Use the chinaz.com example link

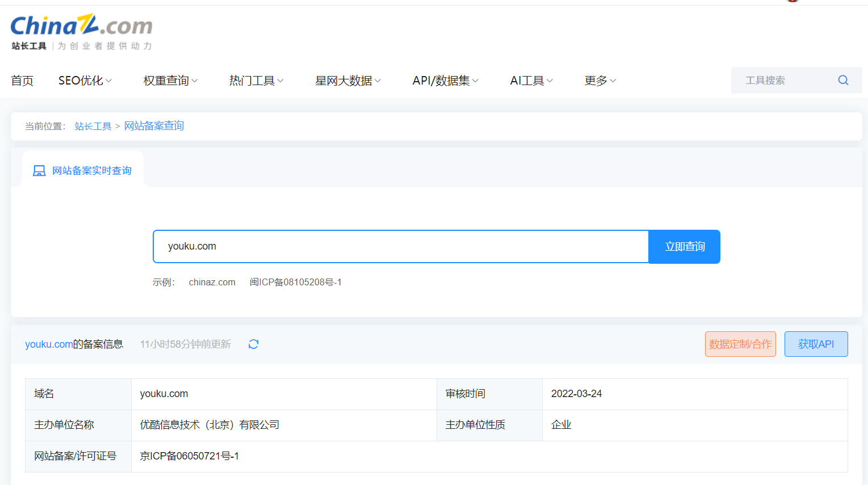click(x=212, y=282)
